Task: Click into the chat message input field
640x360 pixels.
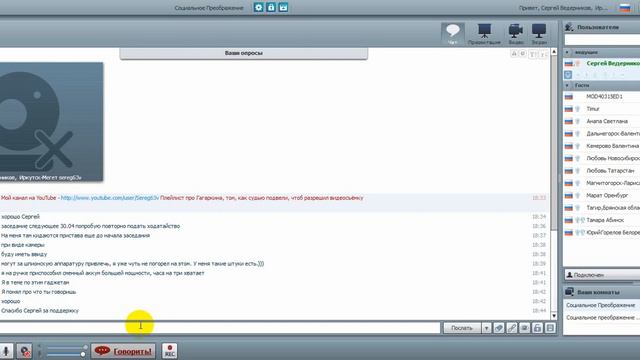Action: 220,328
